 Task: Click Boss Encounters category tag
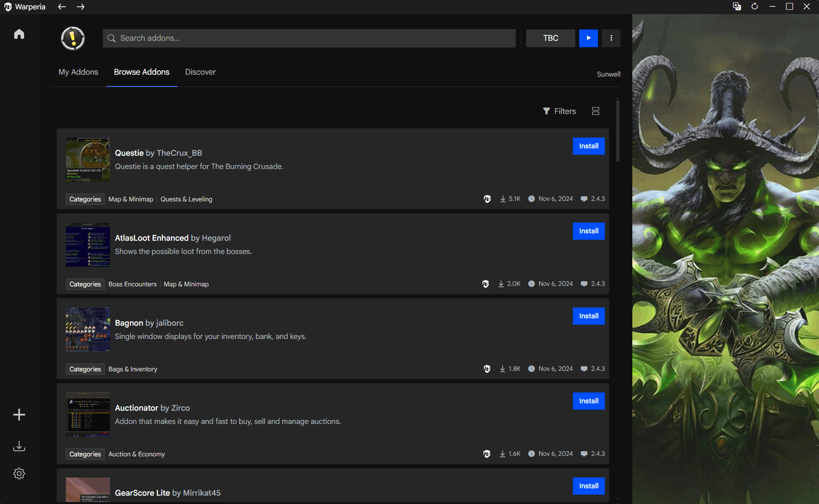133,284
